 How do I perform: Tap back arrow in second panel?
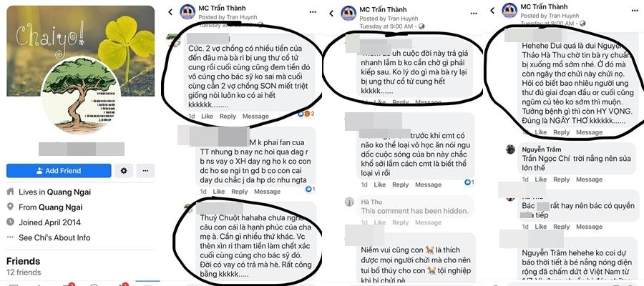(x=170, y=12)
